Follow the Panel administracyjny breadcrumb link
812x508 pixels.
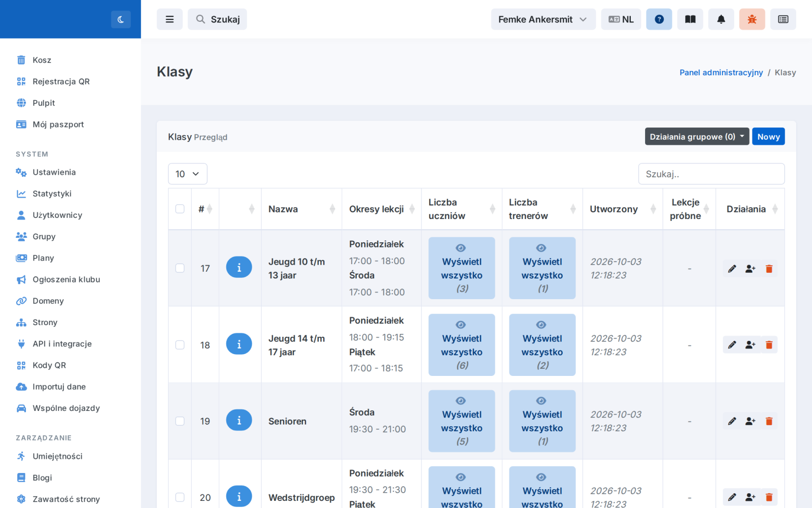[x=721, y=73]
